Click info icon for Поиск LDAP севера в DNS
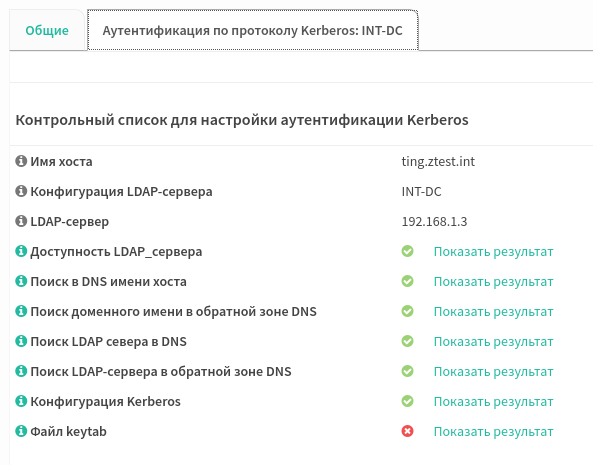593x465 pixels. click(21, 341)
